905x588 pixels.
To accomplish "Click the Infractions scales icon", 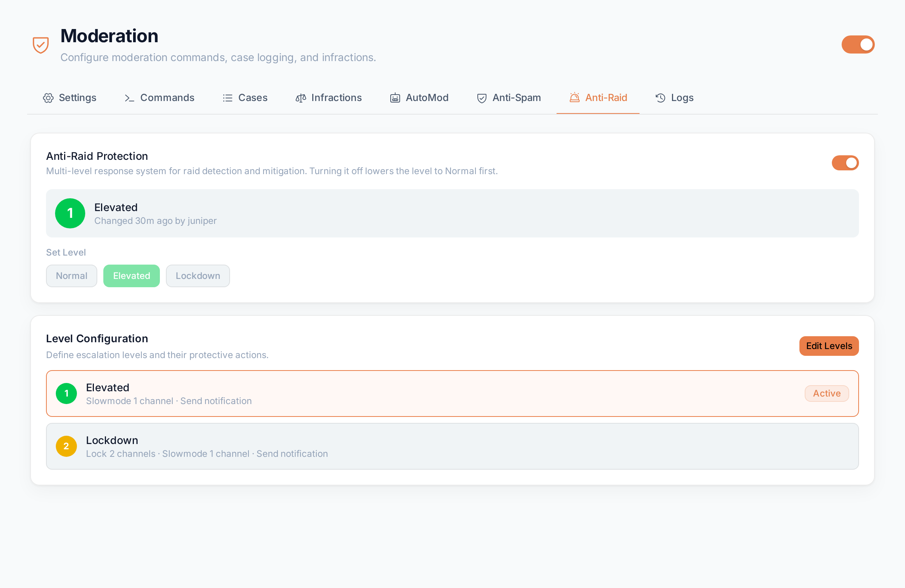I will tap(301, 98).
